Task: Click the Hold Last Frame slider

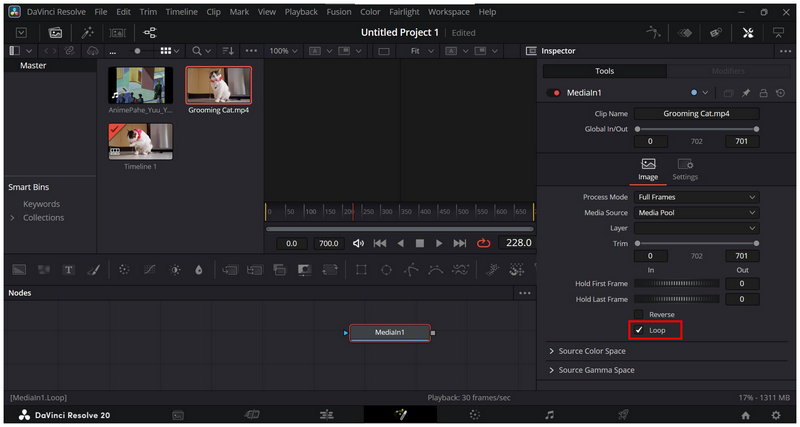Action: tap(677, 299)
